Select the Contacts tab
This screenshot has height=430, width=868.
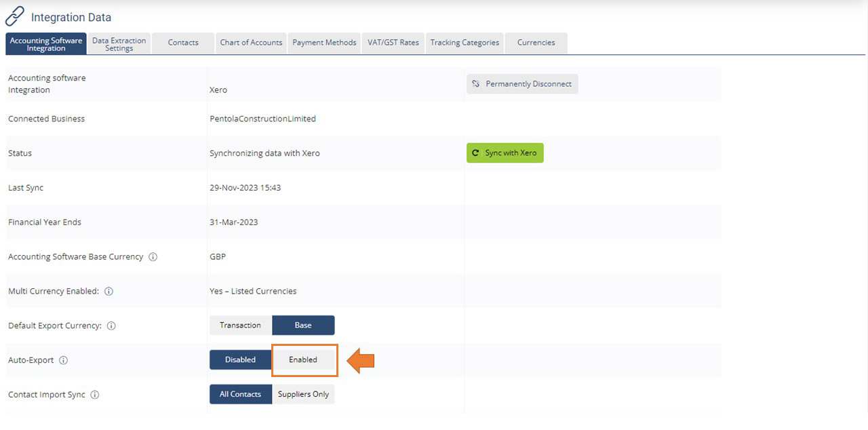[x=182, y=42]
